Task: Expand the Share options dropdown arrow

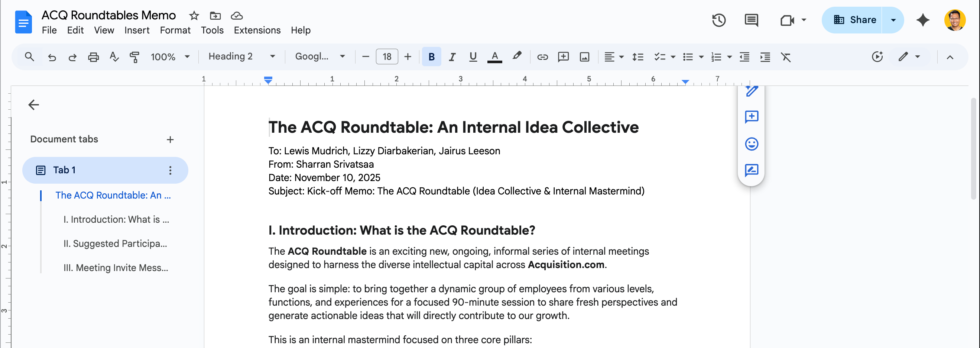Action: pos(893,20)
